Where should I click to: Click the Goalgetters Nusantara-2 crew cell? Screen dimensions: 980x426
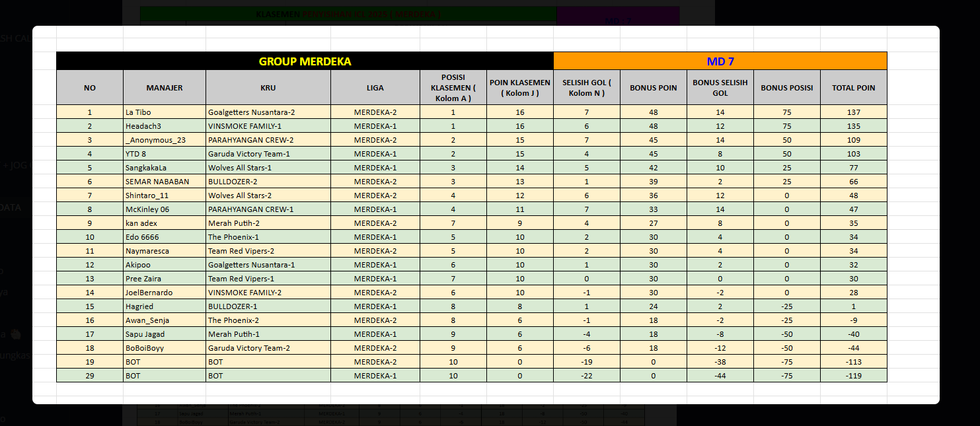[x=268, y=112]
